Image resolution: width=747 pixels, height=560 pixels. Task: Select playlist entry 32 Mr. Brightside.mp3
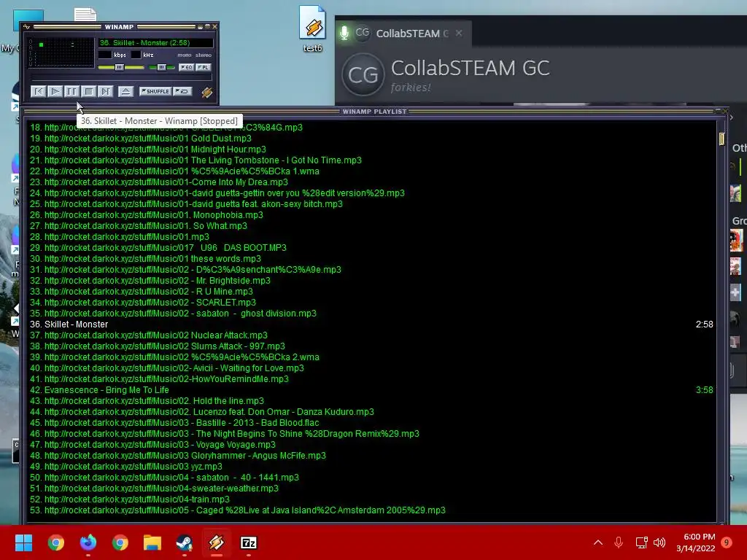(371, 281)
